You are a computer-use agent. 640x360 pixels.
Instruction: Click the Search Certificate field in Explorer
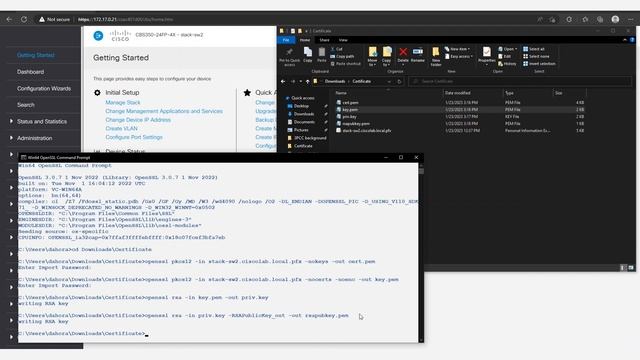[x=520, y=81]
